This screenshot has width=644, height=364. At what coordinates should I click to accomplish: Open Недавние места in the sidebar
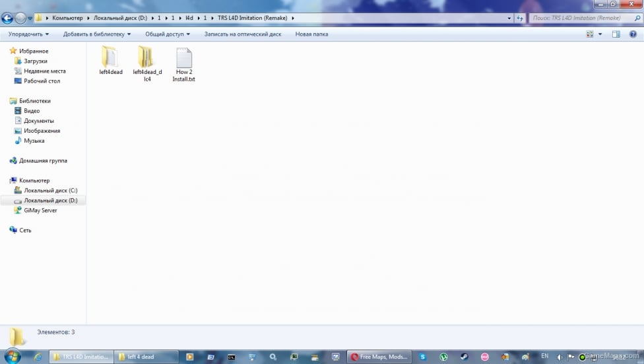point(44,71)
